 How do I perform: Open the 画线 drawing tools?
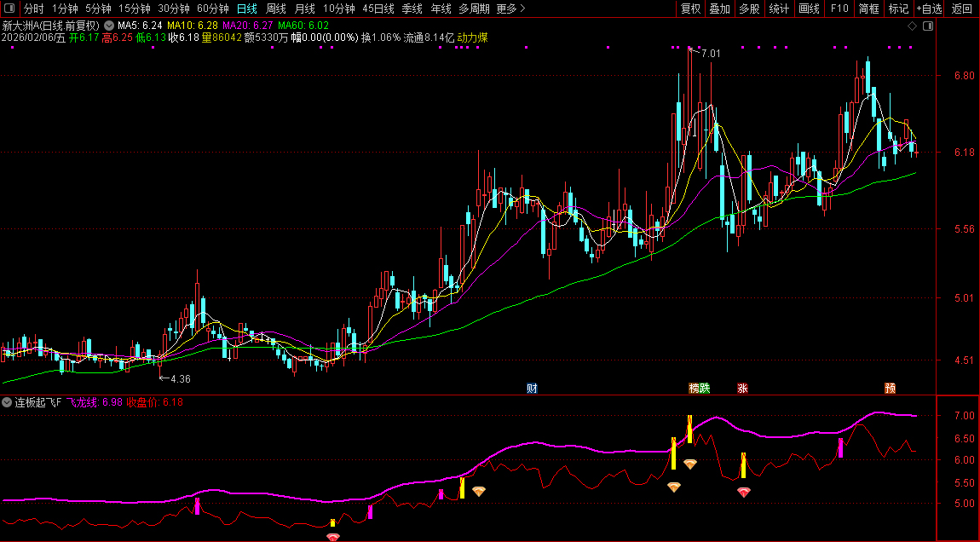[809, 9]
